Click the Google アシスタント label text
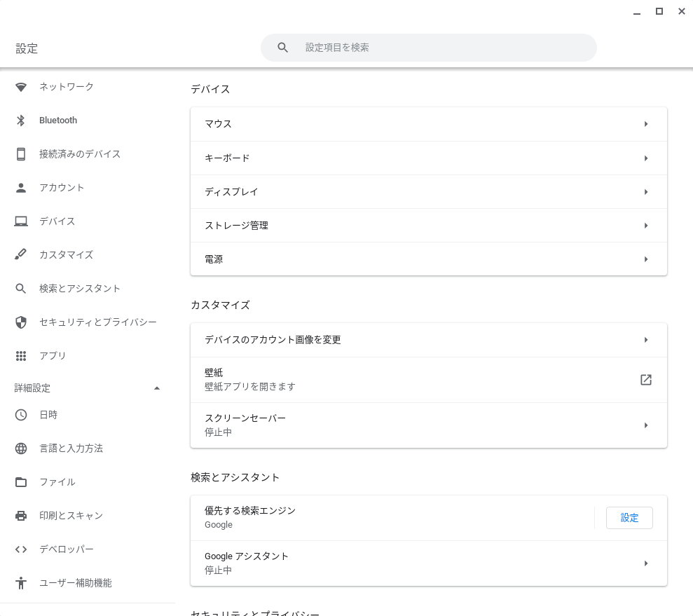Viewport: 693px width, 616px height. [246, 556]
